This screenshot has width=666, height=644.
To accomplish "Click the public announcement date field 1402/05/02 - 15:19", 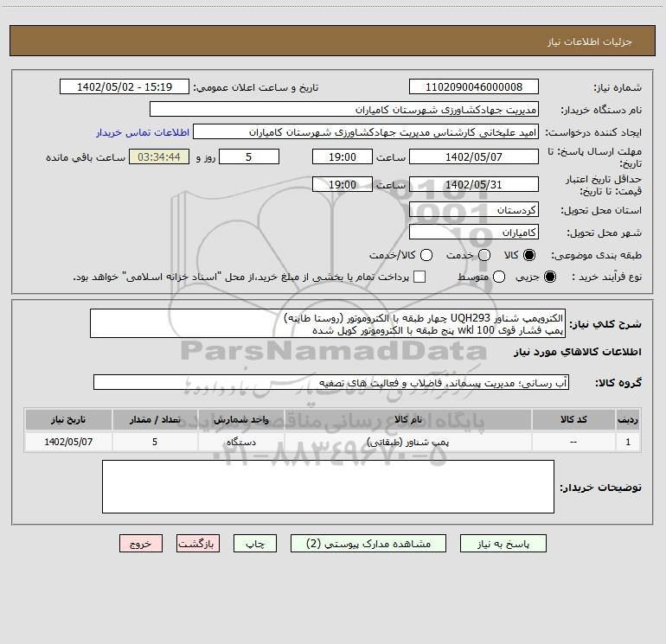I will point(125,87).
